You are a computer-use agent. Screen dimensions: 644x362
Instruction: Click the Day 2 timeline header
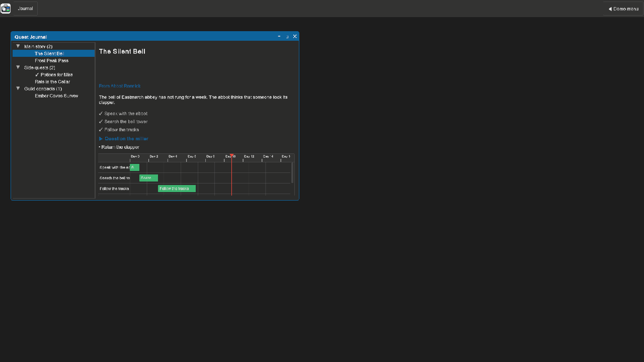coord(154,156)
